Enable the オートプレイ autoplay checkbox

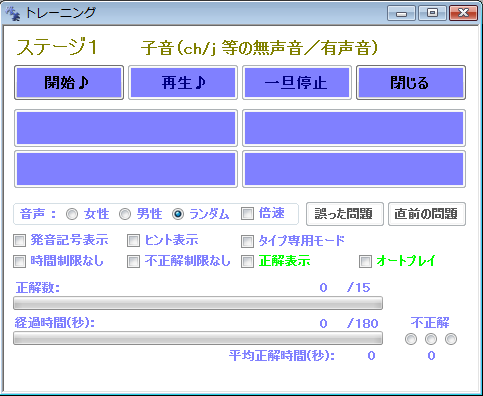click(x=365, y=262)
